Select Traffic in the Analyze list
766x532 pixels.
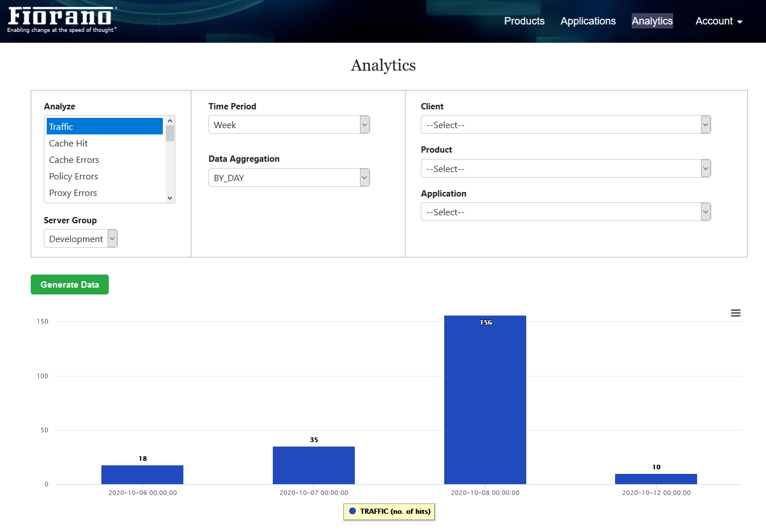click(x=105, y=126)
